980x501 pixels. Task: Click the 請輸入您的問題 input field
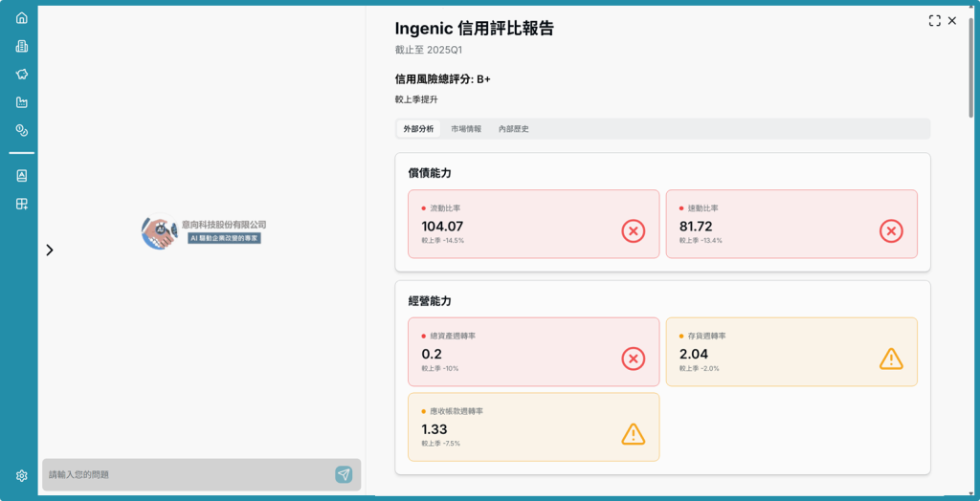pos(187,474)
